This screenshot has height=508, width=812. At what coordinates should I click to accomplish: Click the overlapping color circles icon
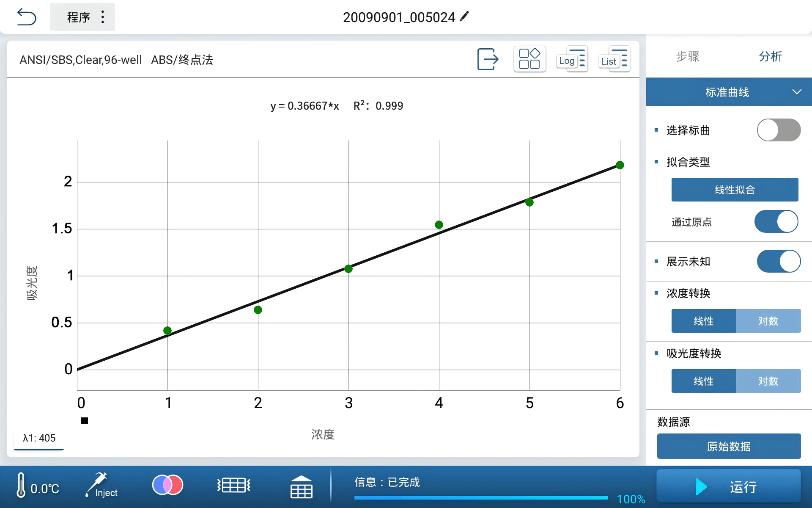[x=167, y=485]
